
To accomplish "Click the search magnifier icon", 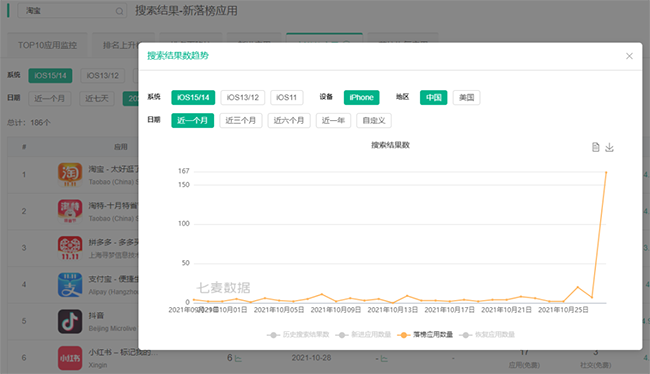I will tap(119, 11).
